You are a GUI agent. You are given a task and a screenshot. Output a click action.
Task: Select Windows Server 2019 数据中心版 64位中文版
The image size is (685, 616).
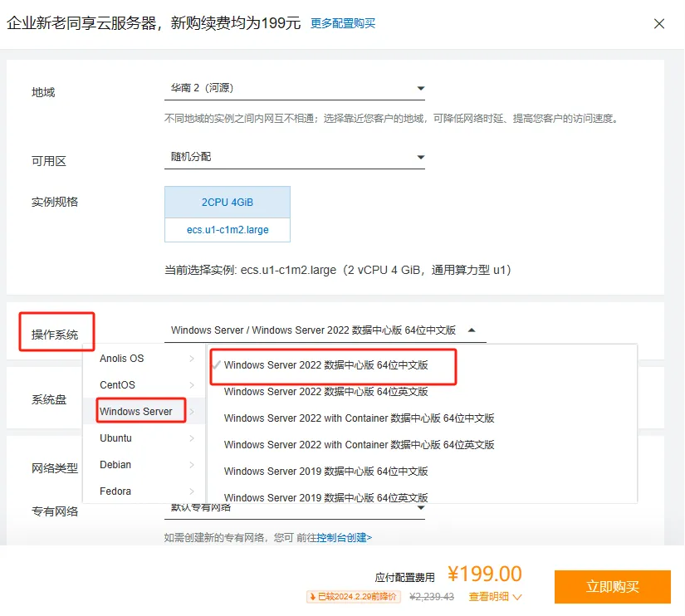coord(326,472)
